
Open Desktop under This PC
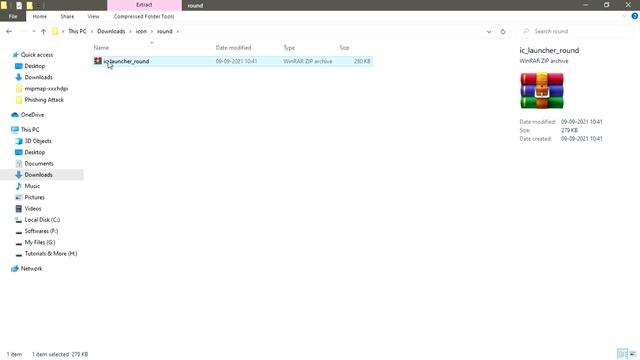tap(35, 152)
